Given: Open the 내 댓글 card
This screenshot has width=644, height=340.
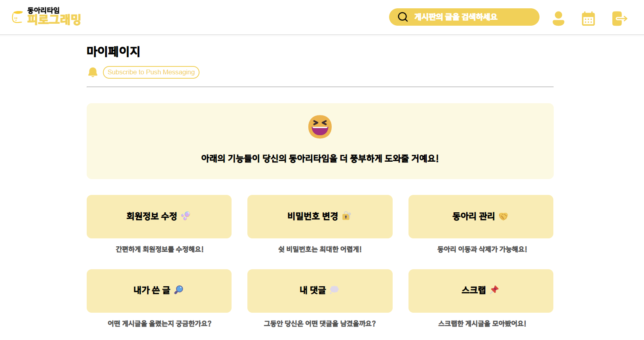Looking at the screenshot, I should (319, 291).
